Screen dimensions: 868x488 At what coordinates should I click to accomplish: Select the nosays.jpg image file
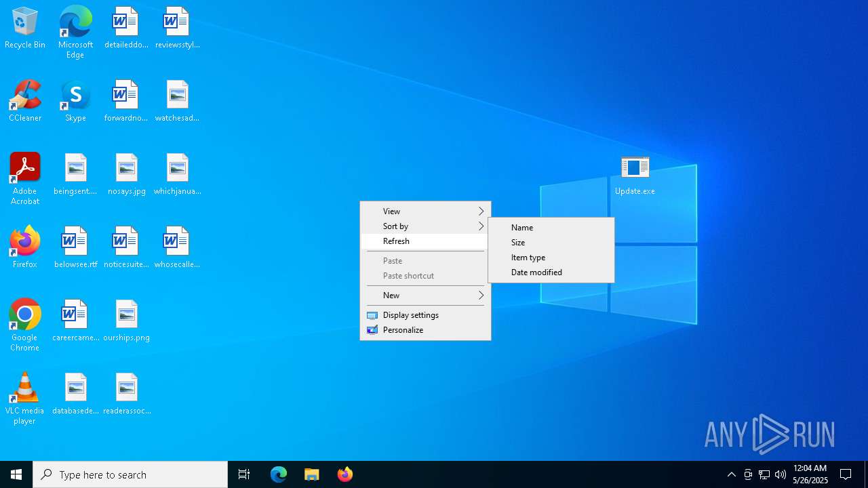[126, 175]
